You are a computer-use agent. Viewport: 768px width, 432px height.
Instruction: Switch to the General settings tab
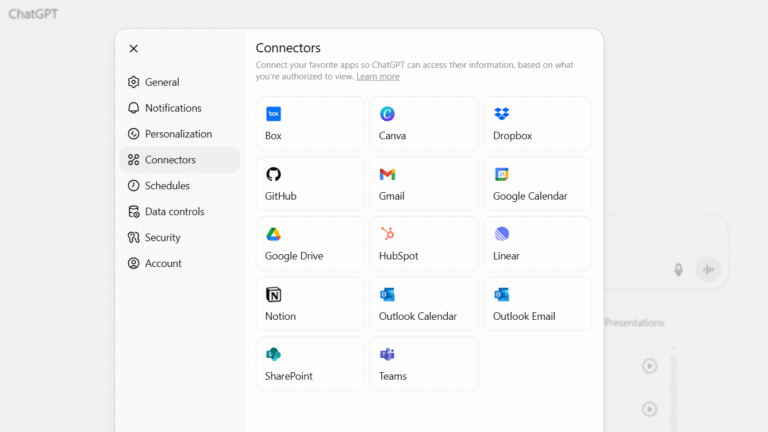161,82
